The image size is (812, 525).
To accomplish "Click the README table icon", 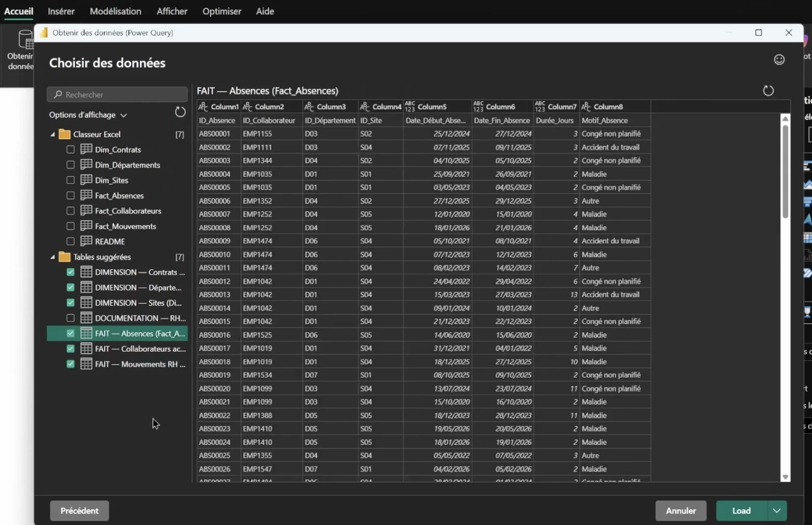I will pyautogui.click(x=86, y=241).
